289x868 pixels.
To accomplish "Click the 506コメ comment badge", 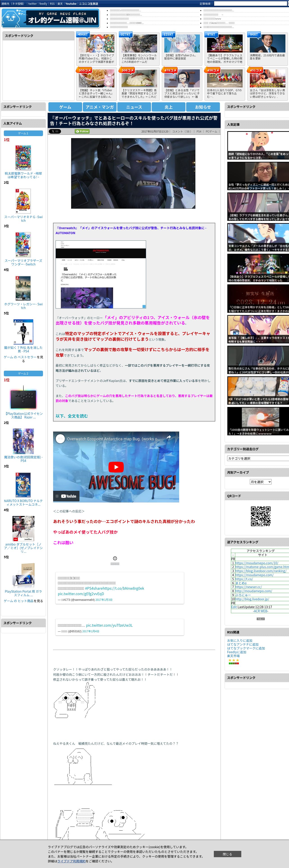I will point(127,70).
